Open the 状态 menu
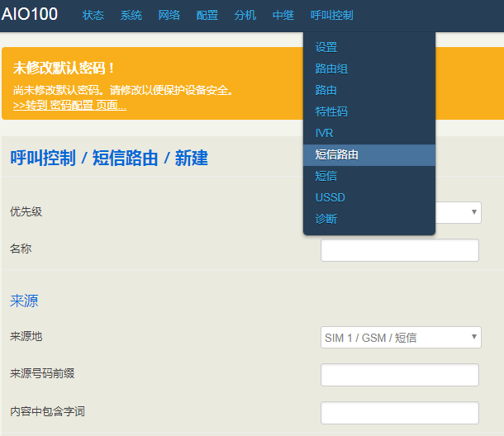This screenshot has width=504, height=436. (x=93, y=15)
